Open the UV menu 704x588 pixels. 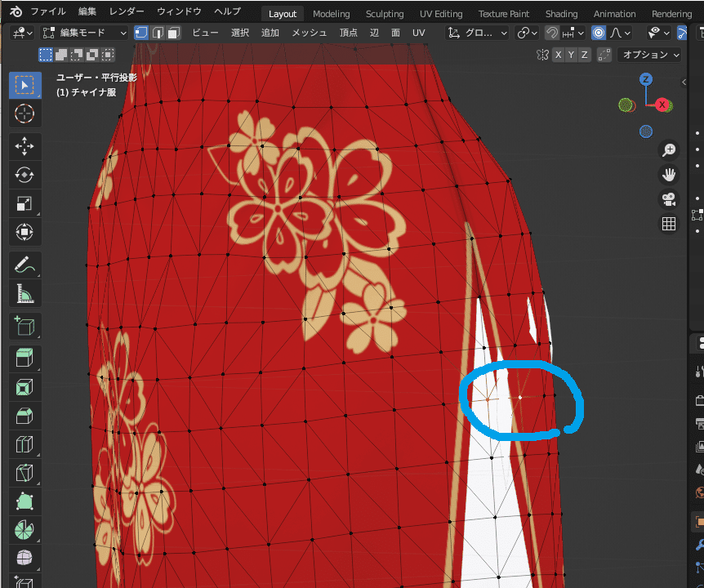(418, 33)
